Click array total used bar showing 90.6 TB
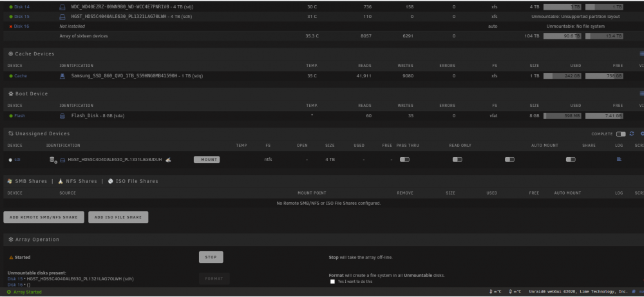644x297 pixels. (x=562, y=36)
